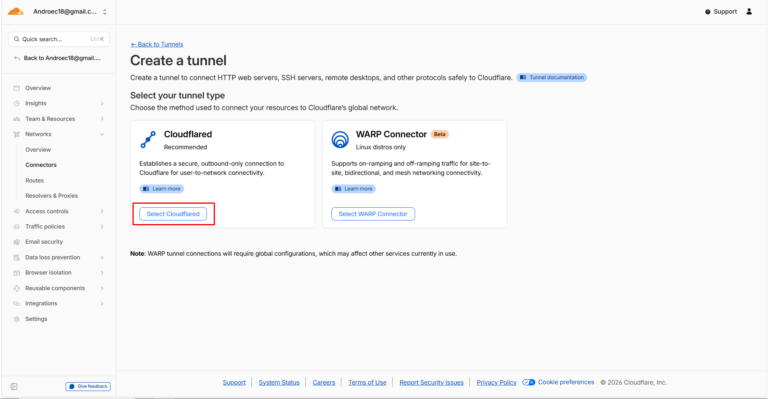Open Report Security Issues link
Image resolution: width=768 pixels, height=399 pixels.
432,382
